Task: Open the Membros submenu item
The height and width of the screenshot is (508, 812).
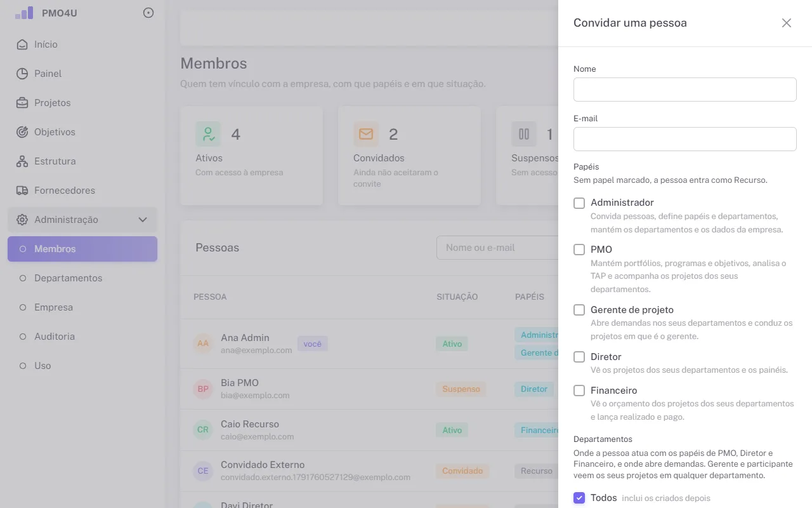Action: pos(82,249)
